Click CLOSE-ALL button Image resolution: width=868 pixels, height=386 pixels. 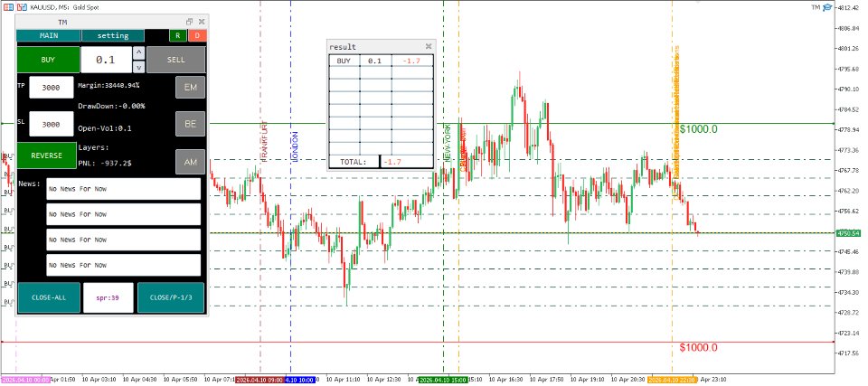pyautogui.click(x=49, y=297)
